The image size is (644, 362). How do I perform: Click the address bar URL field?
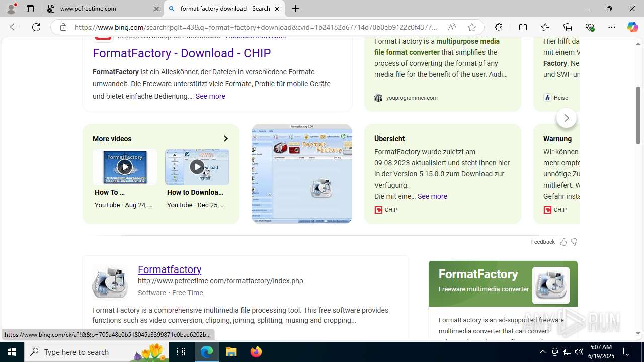click(257, 27)
